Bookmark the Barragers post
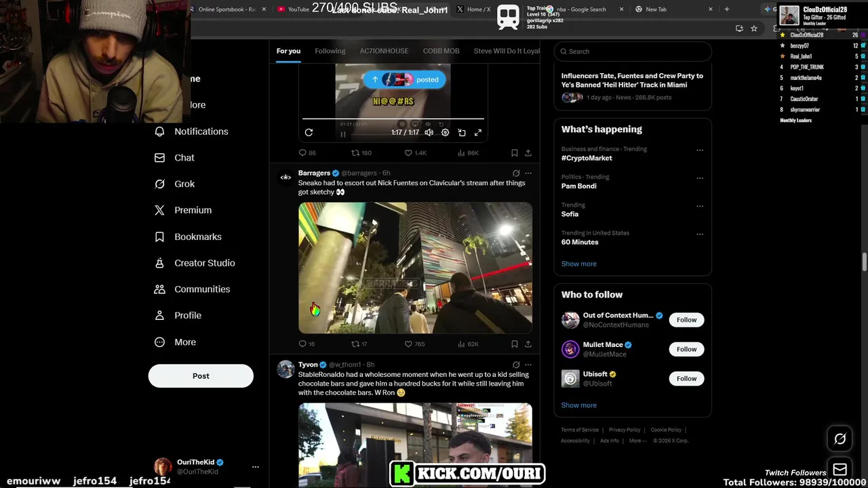This screenshot has height=488, width=868. click(x=514, y=344)
